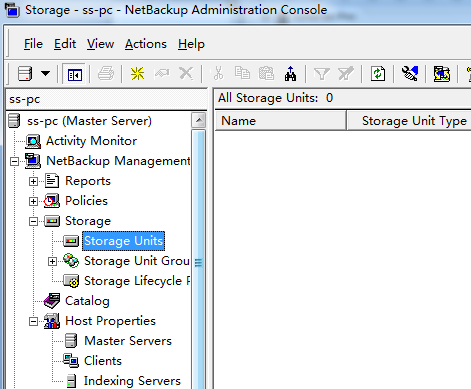Select Storage Unit Groups in the tree
This screenshot has width=471, height=389.
tap(137, 261)
